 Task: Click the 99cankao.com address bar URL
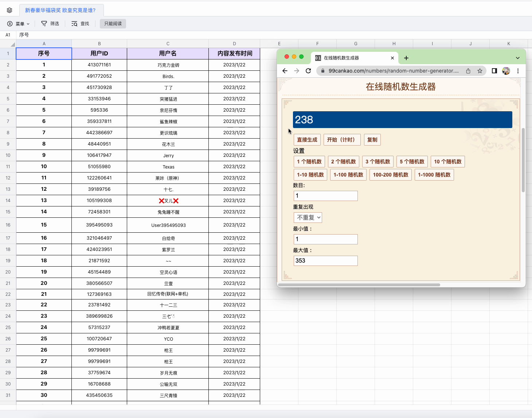pyautogui.click(x=394, y=71)
